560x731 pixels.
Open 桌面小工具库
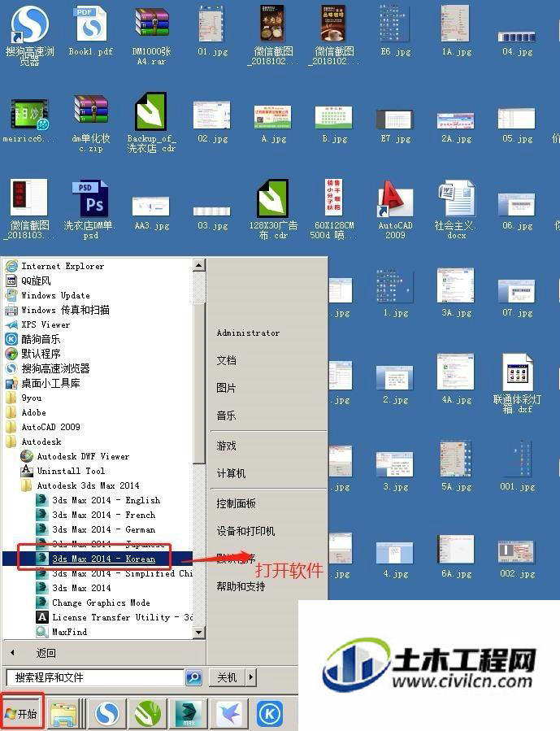tap(50, 383)
